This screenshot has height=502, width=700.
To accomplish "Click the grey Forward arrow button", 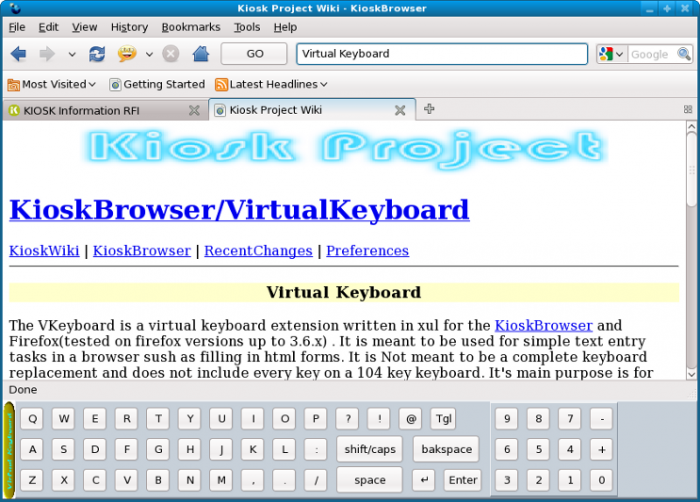I will (47, 54).
